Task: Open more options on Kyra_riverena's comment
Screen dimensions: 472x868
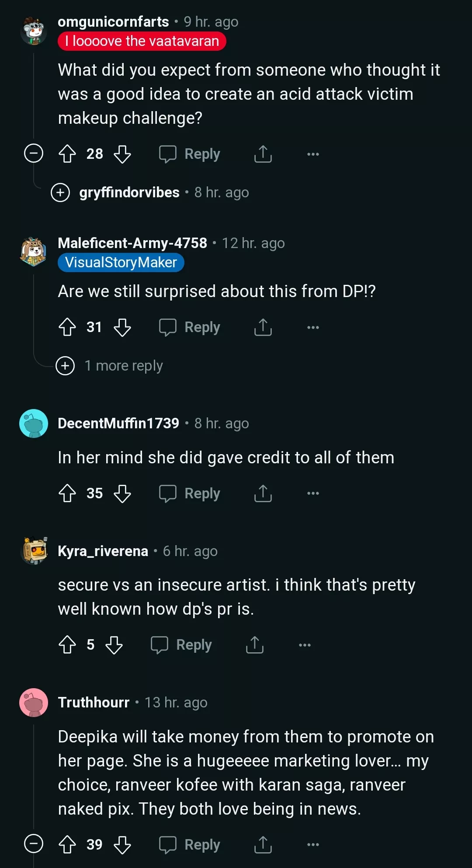Action: (x=305, y=645)
